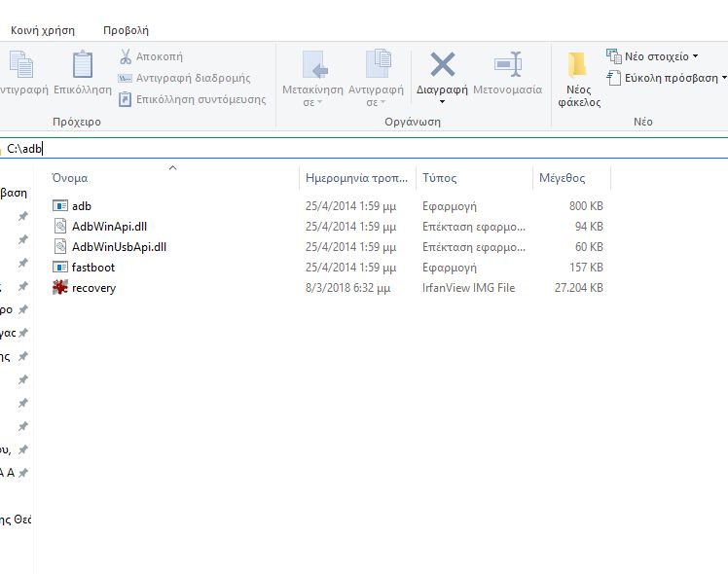Click the Paste (Επικόλληση) clipboard icon
728x574 pixels.
[x=83, y=65]
